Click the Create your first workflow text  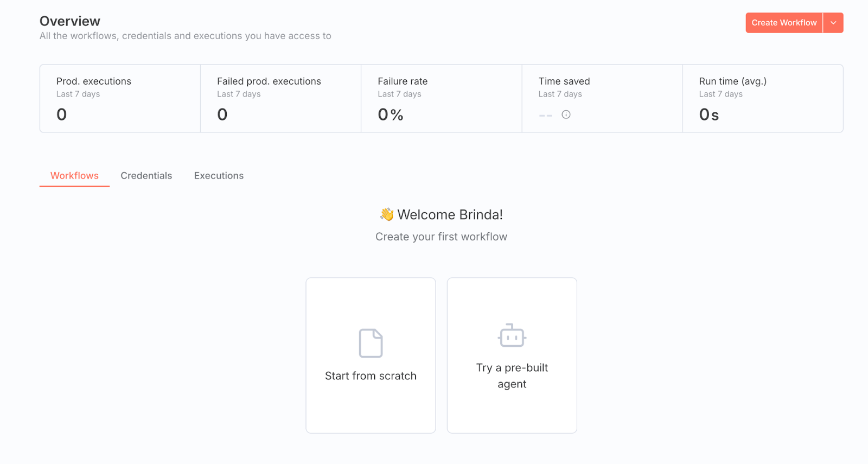click(x=441, y=237)
